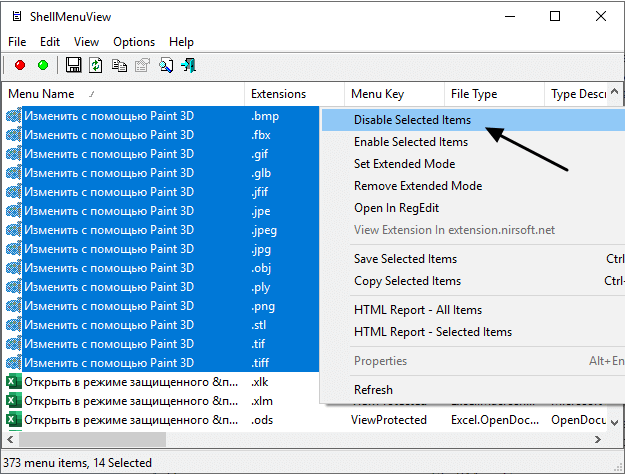Click the Paint 3D icon in the .bmp row

pyautogui.click(x=14, y=116)
